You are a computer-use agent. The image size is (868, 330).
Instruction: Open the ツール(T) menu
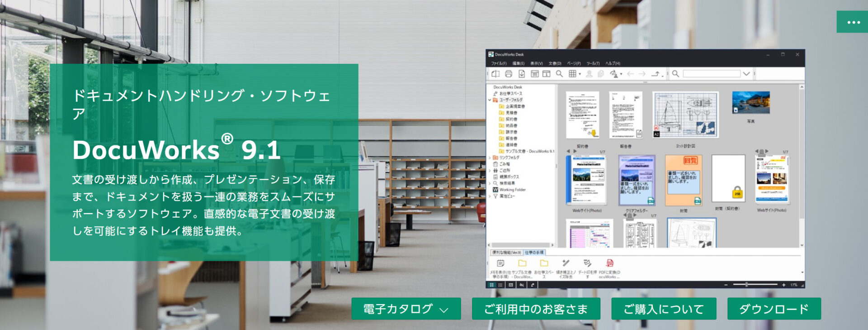(593, 63)
